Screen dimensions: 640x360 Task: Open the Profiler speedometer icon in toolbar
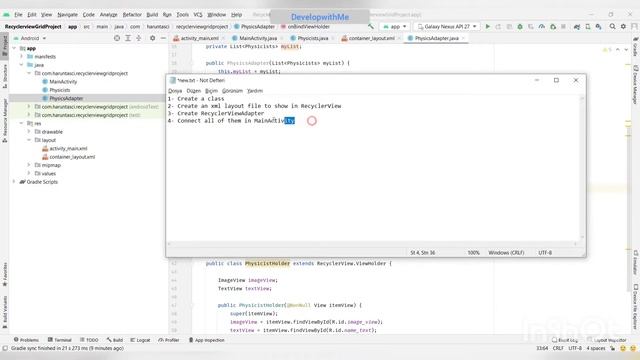[x=542, y=27]
